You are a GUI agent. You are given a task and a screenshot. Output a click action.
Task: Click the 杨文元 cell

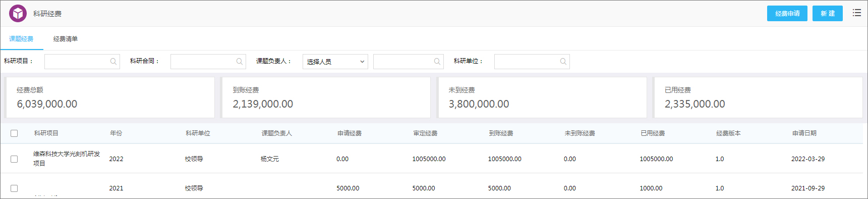270,159
